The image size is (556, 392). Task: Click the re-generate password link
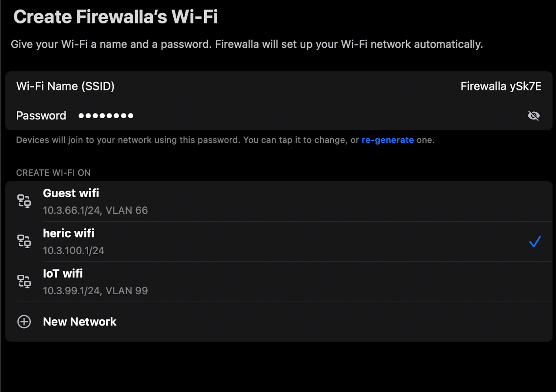387,140
